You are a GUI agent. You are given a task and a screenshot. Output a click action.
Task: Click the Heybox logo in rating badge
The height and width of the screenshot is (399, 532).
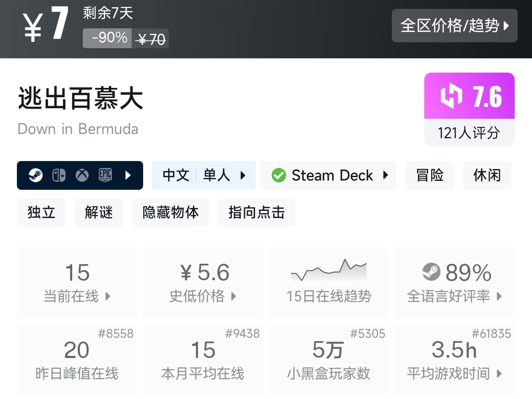pos(451,96)
